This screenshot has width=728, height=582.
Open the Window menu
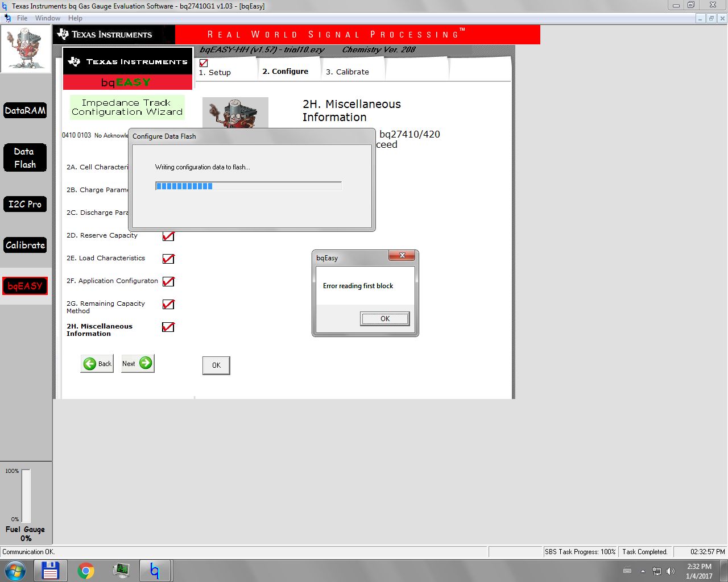point(48,18)
